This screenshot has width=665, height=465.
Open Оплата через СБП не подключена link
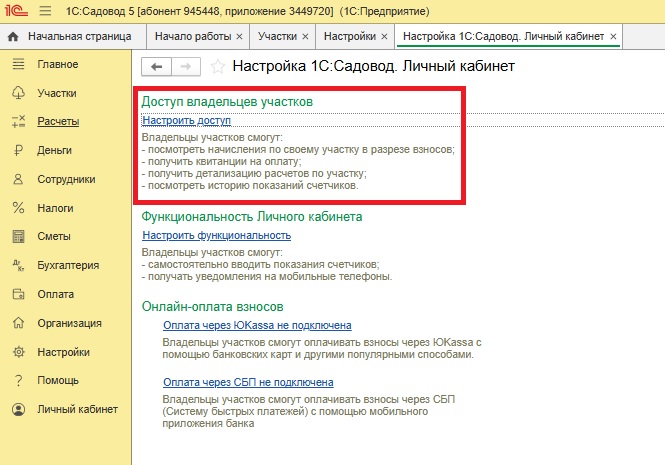(x=248, y=382)
